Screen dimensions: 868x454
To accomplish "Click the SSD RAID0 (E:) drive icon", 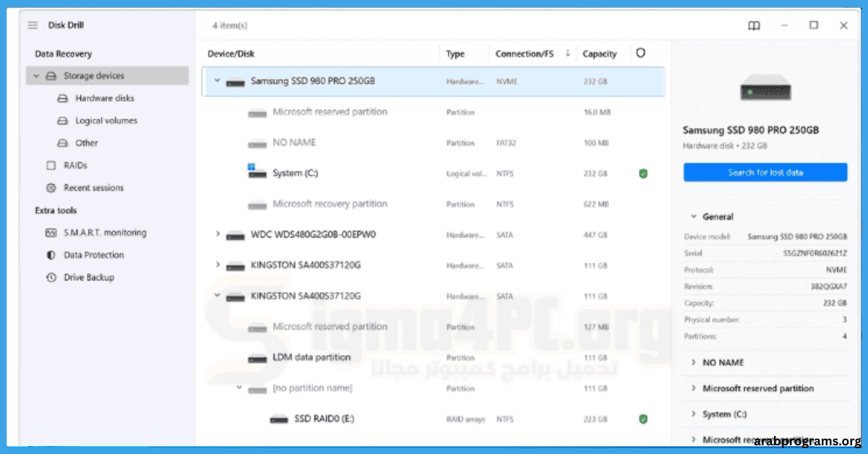I will [x=279, y=419].
